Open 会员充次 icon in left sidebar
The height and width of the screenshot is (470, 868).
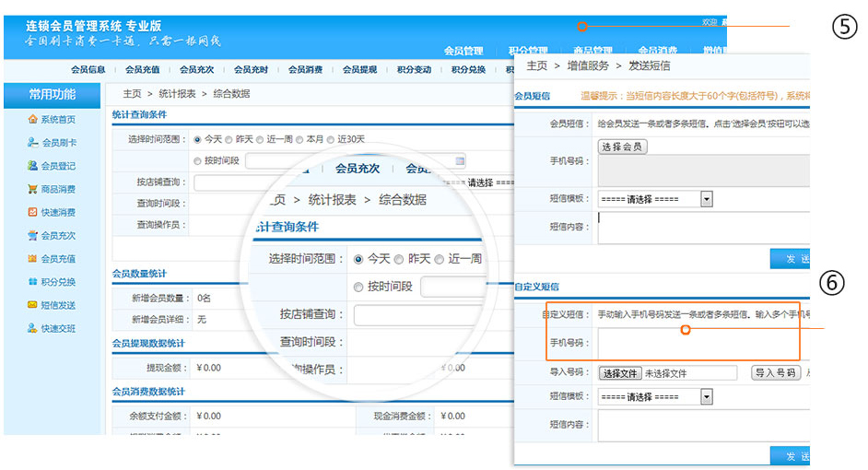(32, 235)
